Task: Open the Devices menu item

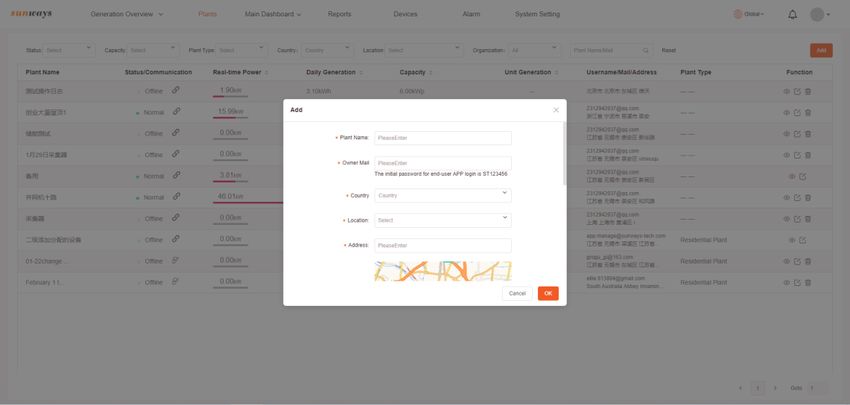Action: tap(405, 15)
